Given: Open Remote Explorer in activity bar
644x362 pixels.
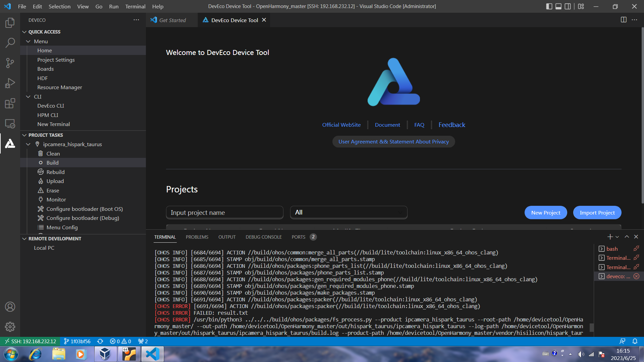Looking at the screenshot, I should (10, 124).
